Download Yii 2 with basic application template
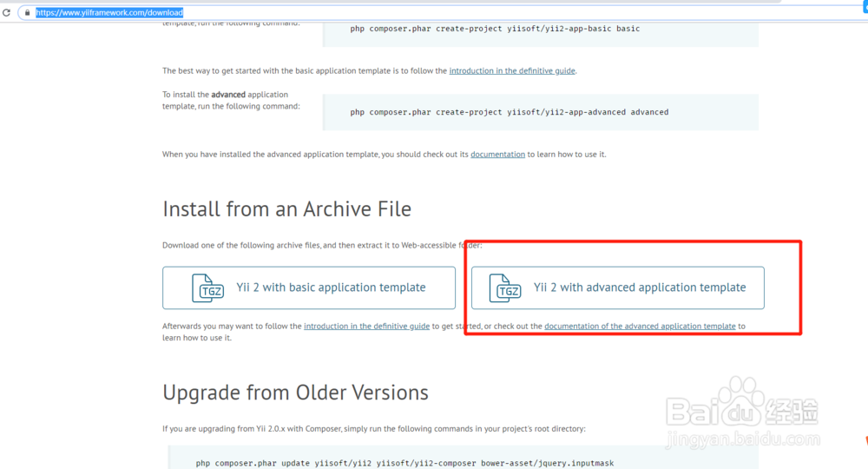The image size is (868, 469). coord(309,288)
